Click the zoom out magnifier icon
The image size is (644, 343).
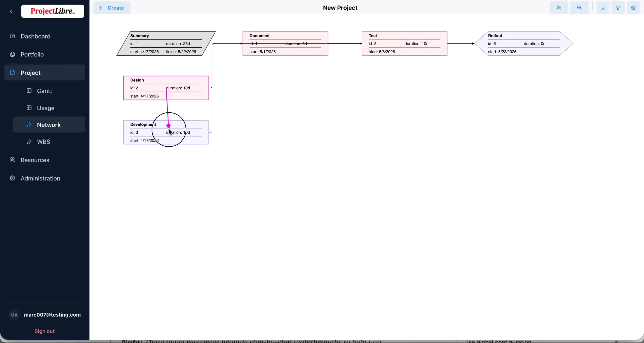tap(579, 8)
